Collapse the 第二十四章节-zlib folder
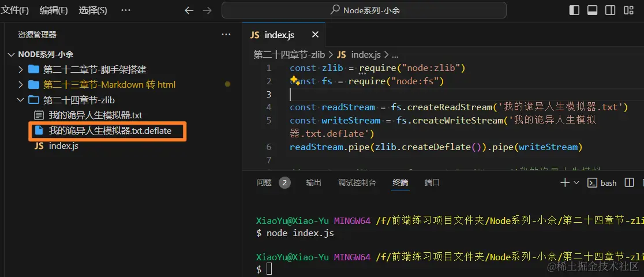The width and height of the screenshot is (644, 277). click(x=21, y=100)
